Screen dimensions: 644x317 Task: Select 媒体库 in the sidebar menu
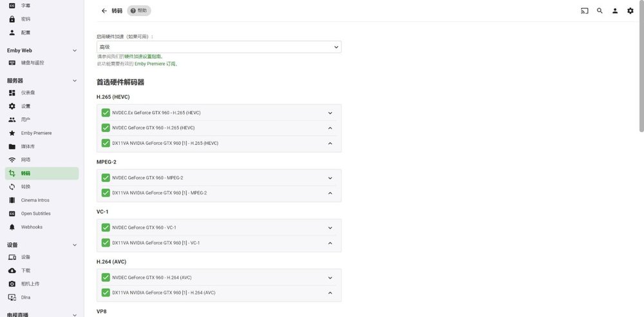(x=28, y=146)
